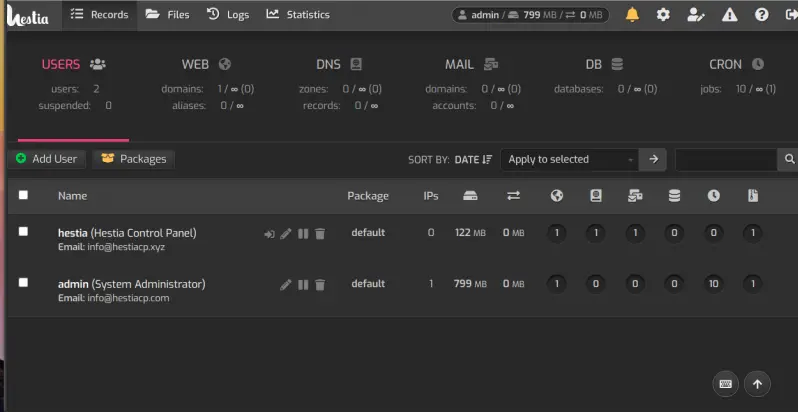
Task: Click the info@hestiacp.com email text
Action: click(128, 298)
